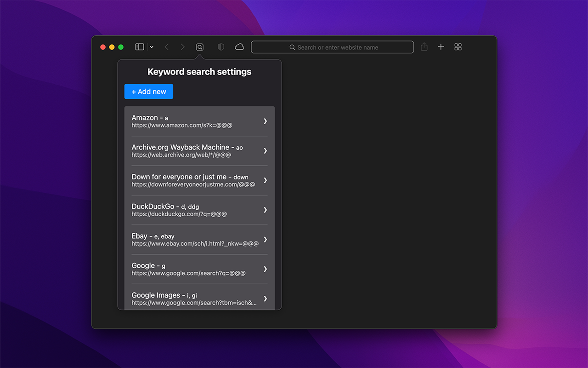This screenshot has height=368, width=588.
Task: Create a new tab with the plus icon
Action: (441, 46)
